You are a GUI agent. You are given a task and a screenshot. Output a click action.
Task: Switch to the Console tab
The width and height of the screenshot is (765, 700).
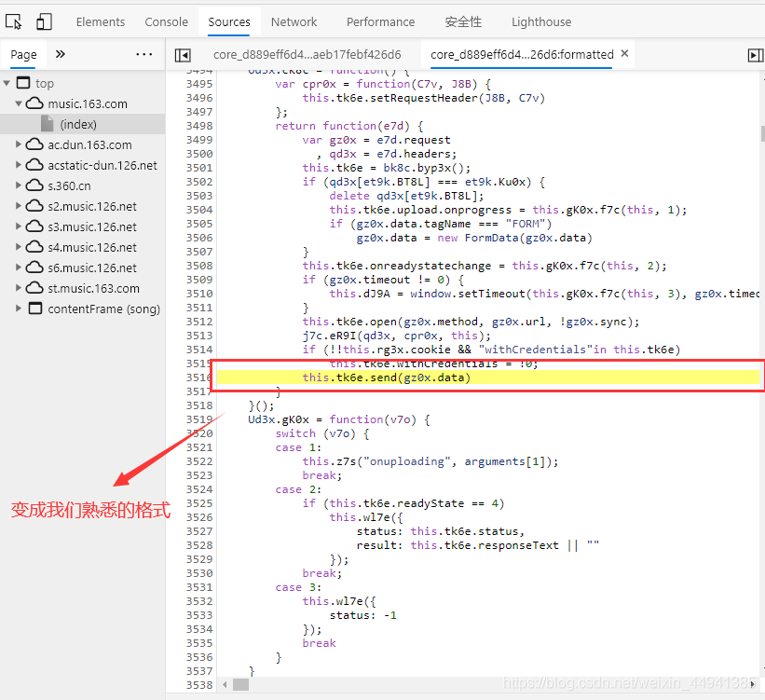point(167,22)
